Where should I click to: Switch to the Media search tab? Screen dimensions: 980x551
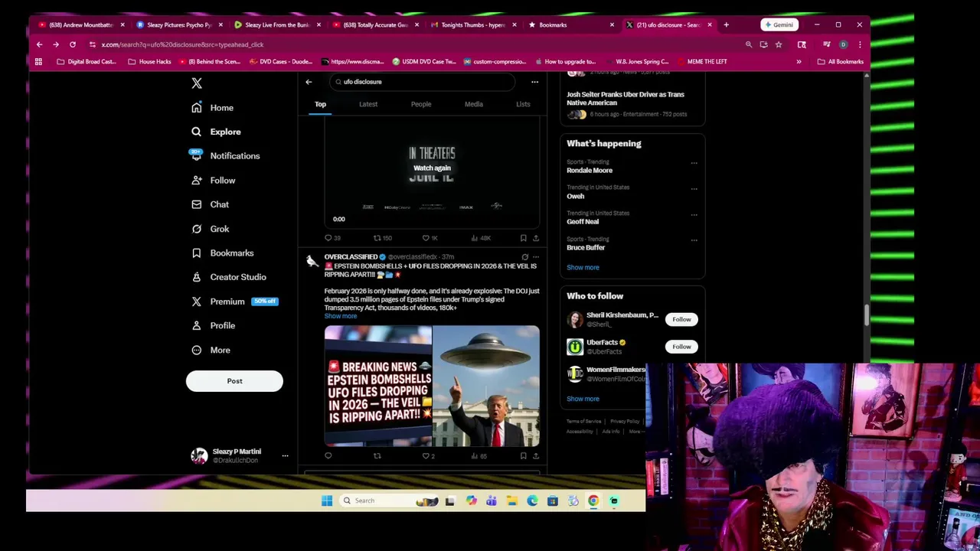point(474,104)
